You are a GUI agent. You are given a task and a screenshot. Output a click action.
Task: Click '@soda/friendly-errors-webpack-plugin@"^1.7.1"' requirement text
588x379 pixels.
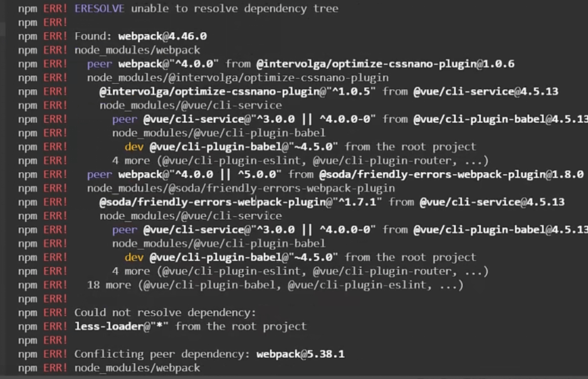click(240, 203)
